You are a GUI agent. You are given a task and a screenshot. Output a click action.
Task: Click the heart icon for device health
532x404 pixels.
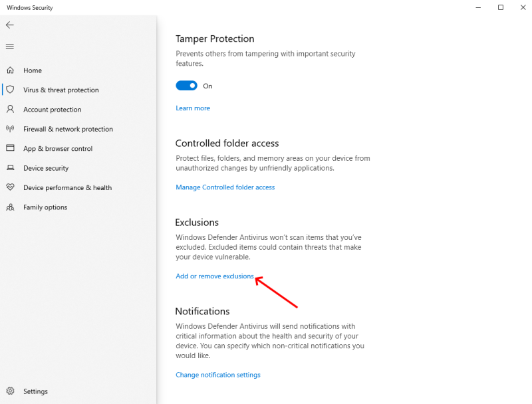[11, 187]
